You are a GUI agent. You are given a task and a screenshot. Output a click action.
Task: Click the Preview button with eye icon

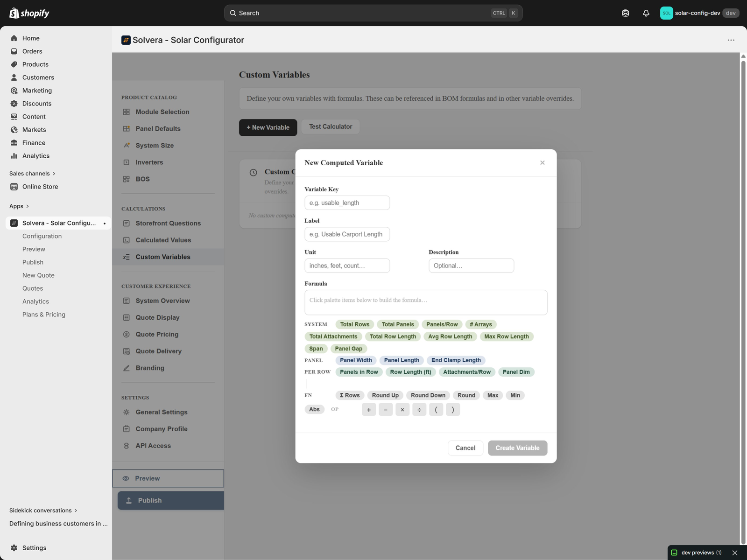(x=168, y=478)
